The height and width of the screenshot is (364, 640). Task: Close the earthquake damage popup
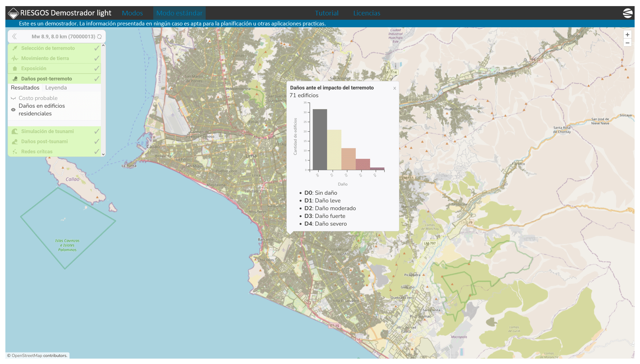394,88
